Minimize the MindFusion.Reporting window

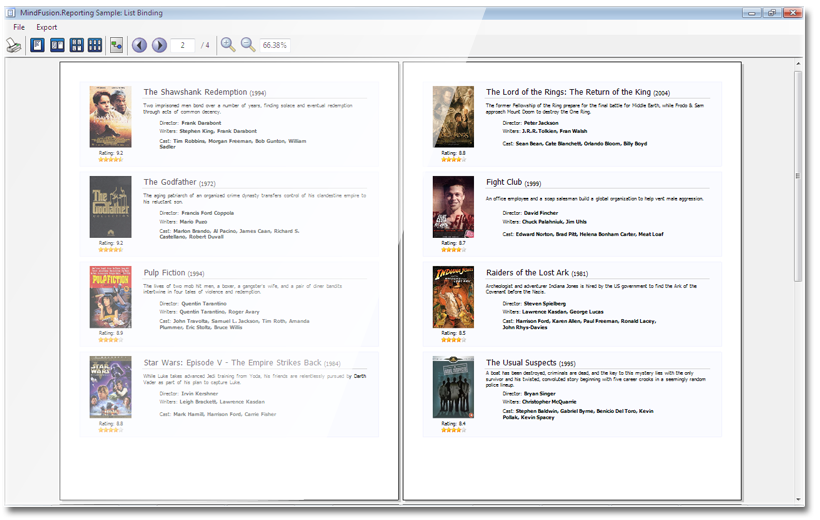[x=751, y=13]
